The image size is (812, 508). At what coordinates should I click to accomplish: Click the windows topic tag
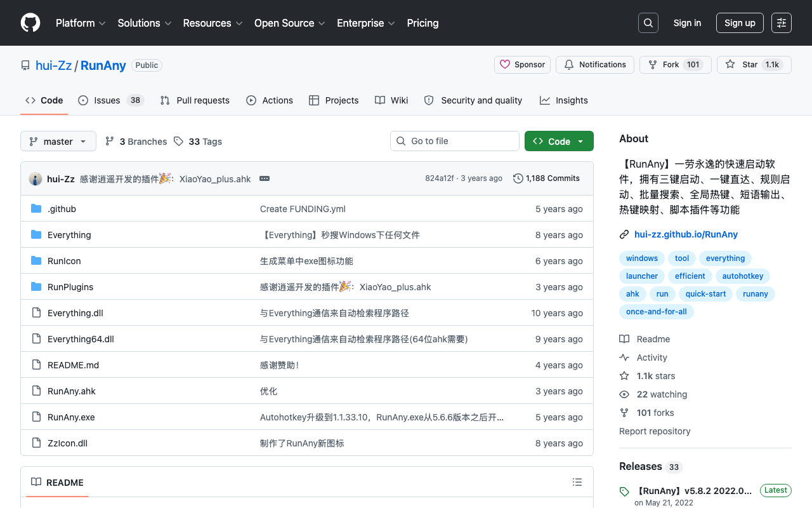[x=642, y=258]
